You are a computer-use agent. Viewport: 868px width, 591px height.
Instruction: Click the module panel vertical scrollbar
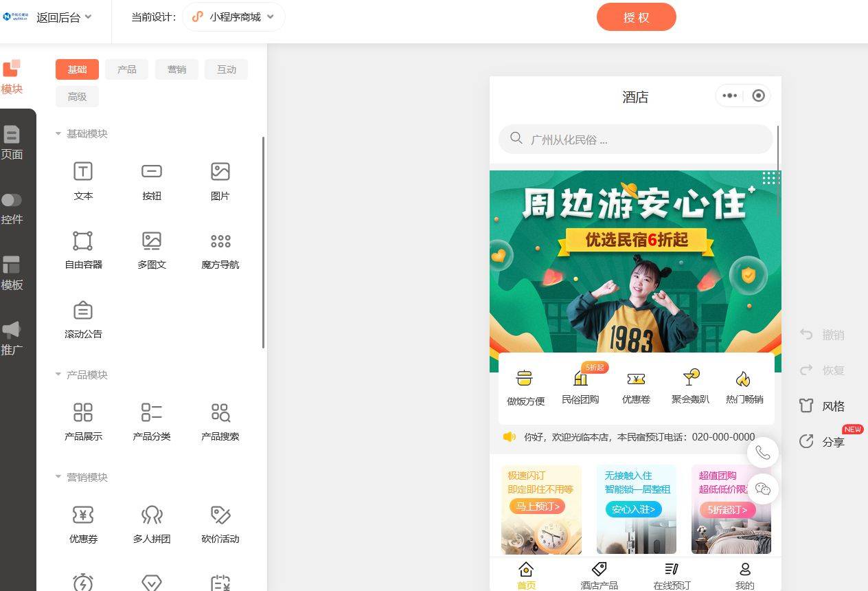tap(264, 241)
